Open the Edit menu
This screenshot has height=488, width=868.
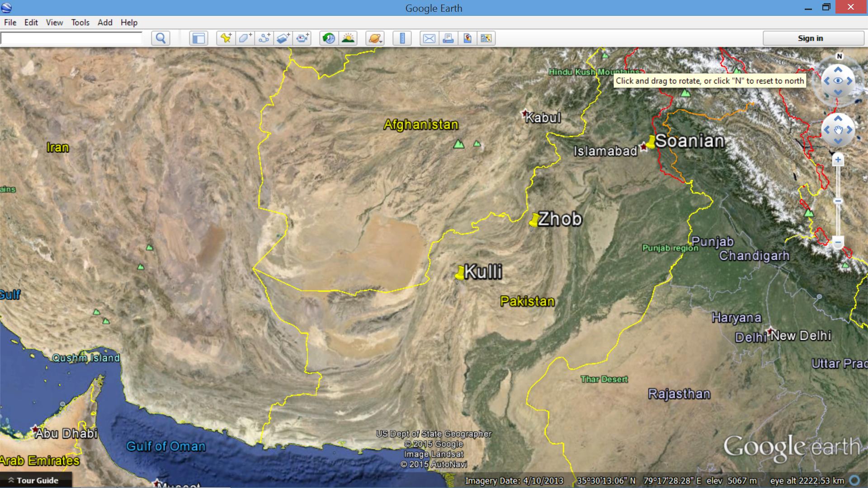pyautogui.click(x=31, y=22)
